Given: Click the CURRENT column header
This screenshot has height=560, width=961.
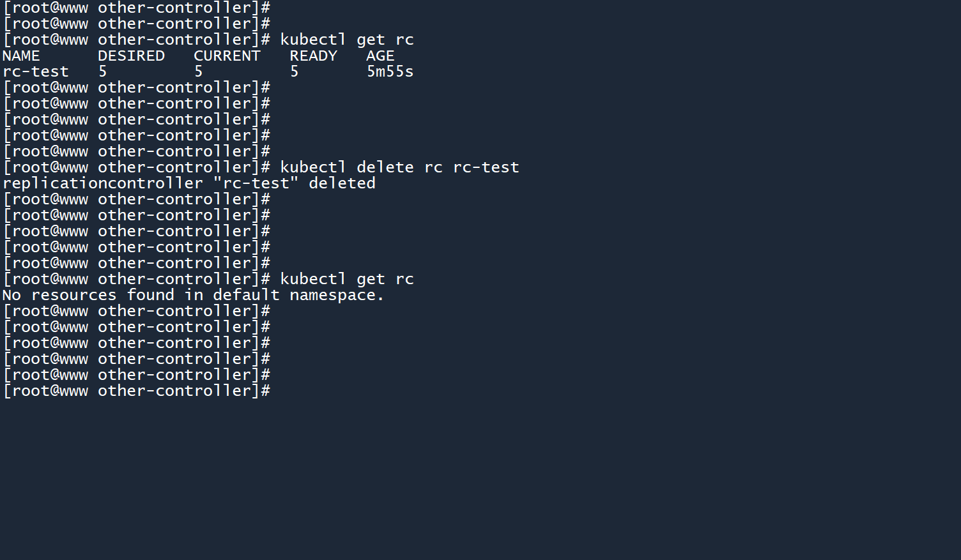Looking at the screenshot, I should 227,56.
